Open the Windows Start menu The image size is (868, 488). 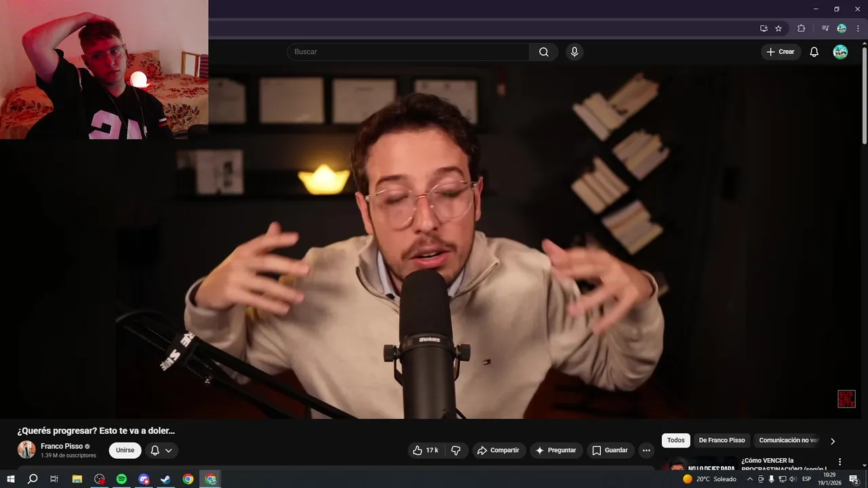(x=11, y=479)
